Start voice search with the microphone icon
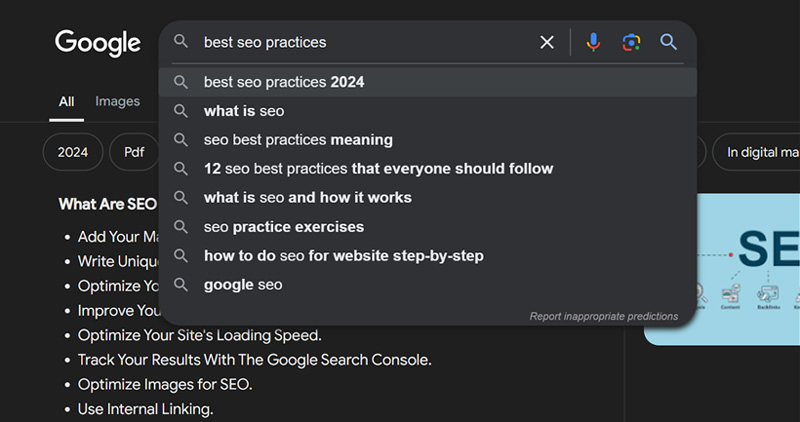Screen dimensions: 800x422 [x=593, y=42]
